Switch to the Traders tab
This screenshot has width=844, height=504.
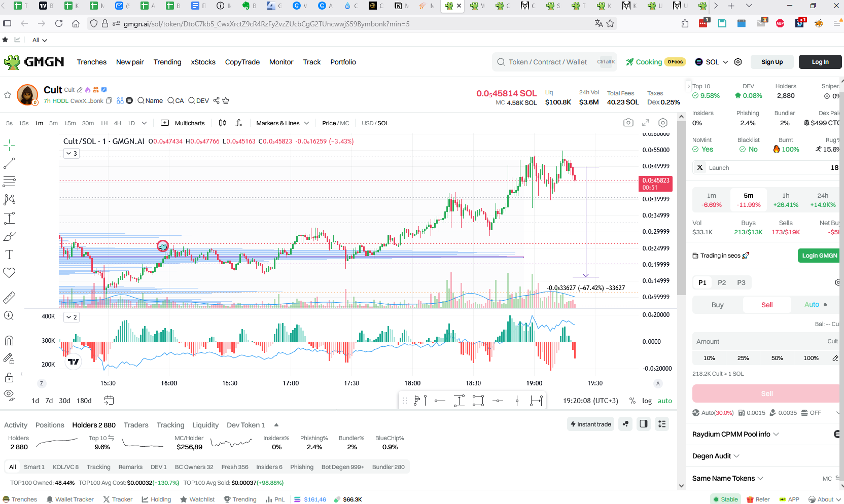[136, 425]
